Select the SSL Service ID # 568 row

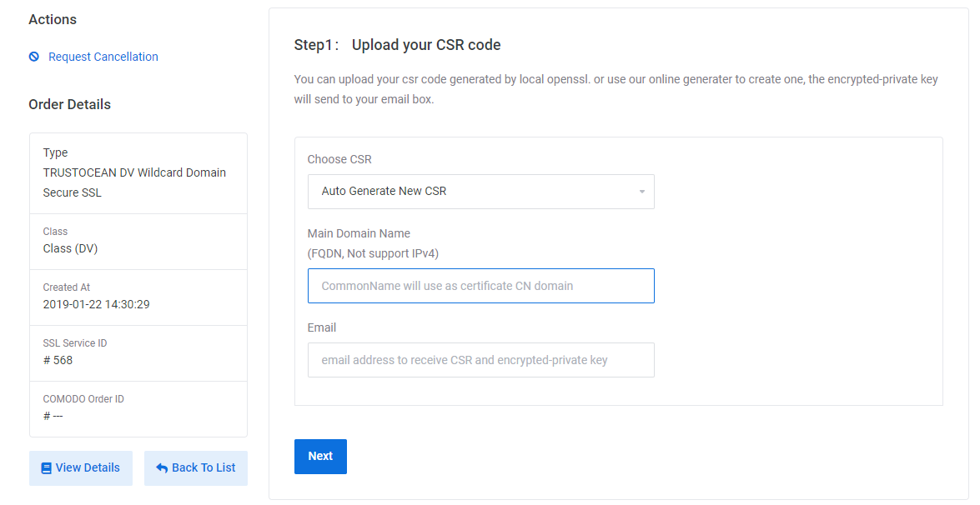tap(138, 352)
